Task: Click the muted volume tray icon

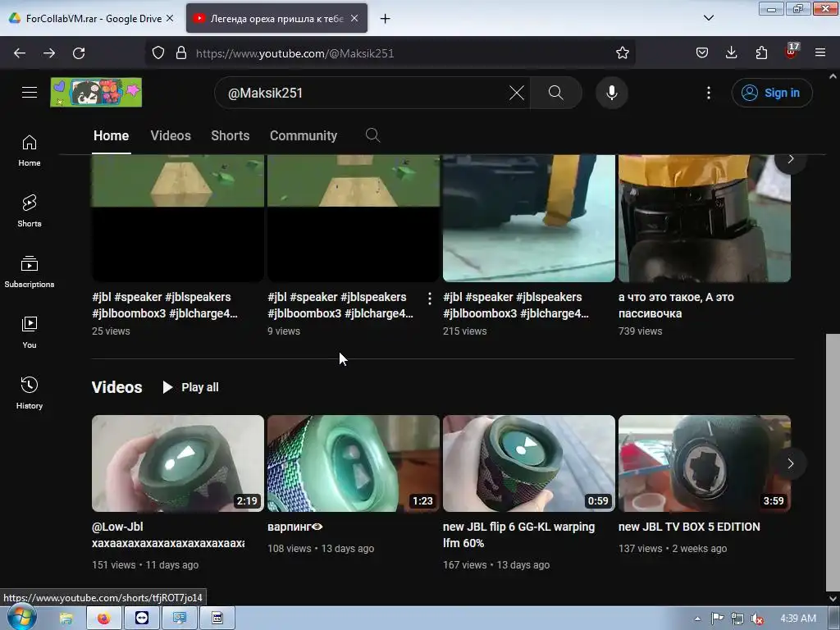Action: point(757,619)
